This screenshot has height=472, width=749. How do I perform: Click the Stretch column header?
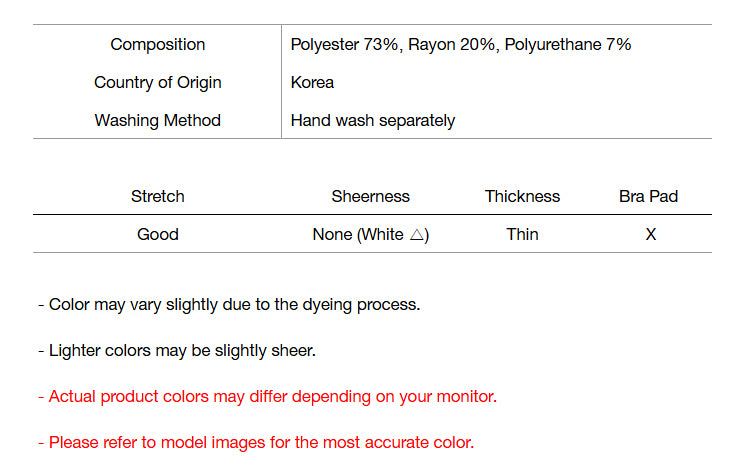click(158, 196)
